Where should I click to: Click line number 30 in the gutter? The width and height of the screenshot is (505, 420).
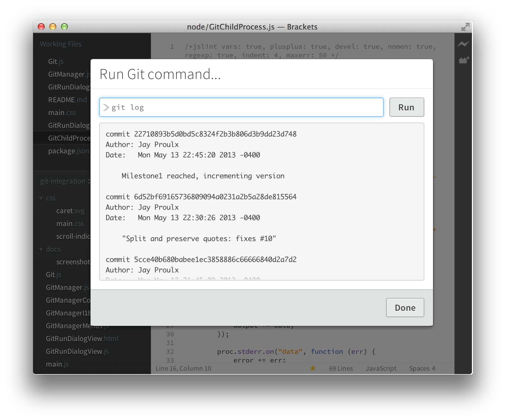(170, 334)
